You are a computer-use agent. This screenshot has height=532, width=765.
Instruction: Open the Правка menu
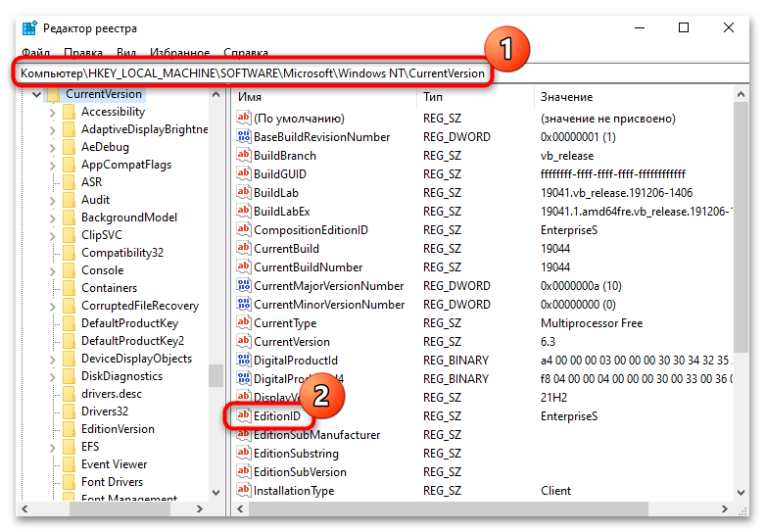coord(83,52)
